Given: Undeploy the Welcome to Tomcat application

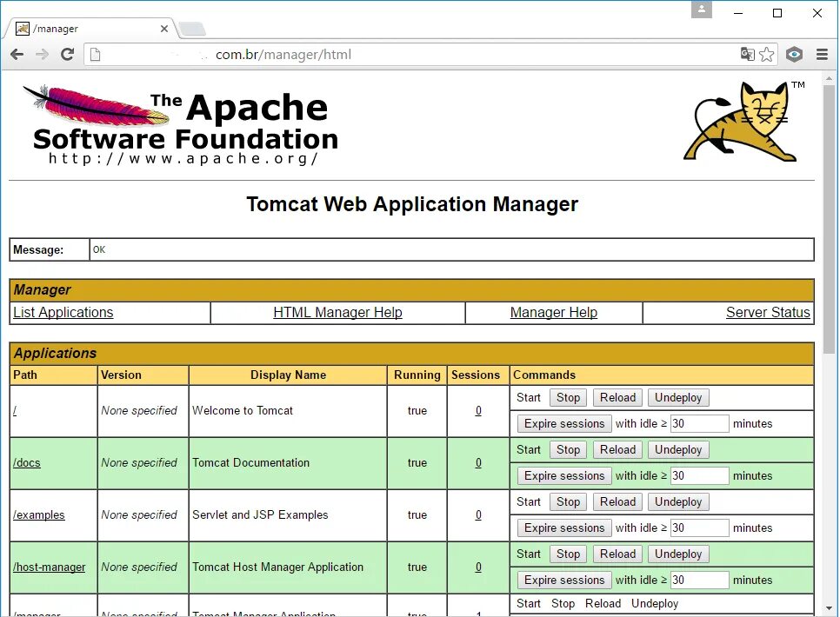Looking at the screenshot, I should pos(678,397).
